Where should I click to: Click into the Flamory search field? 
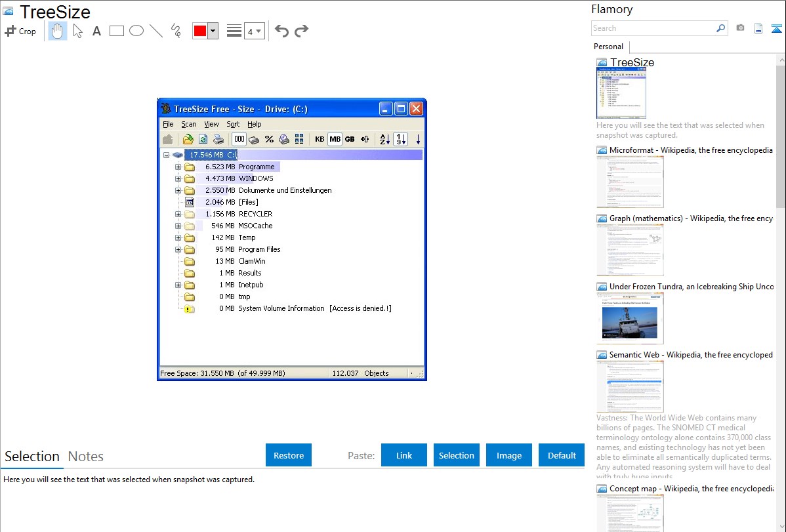click(x=653, y=28)
